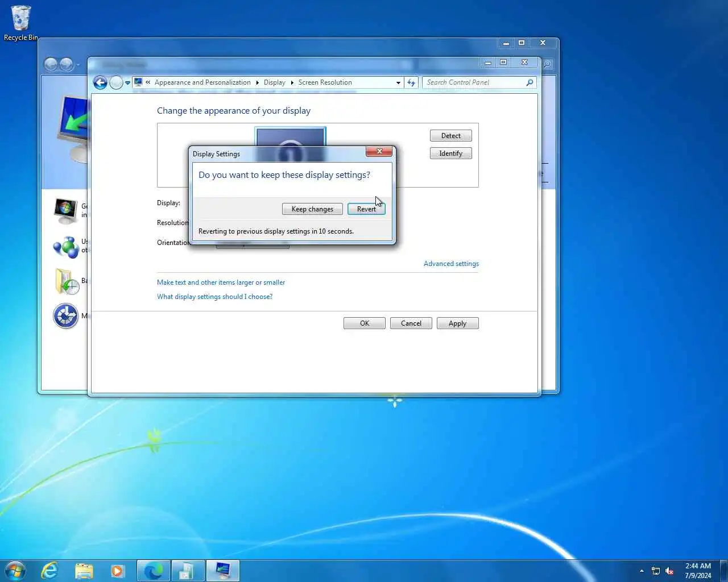
Task: Switch to Microsoft Edge in taskbar
Action: coord(154,571)
